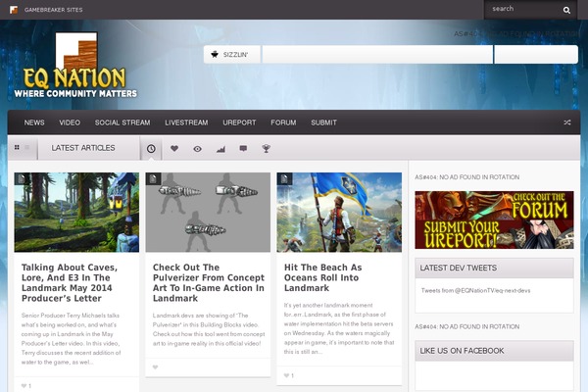Click the Senior Producer Terry Michaels excerpt
588x392 pixels.
(x=72, y=339)
